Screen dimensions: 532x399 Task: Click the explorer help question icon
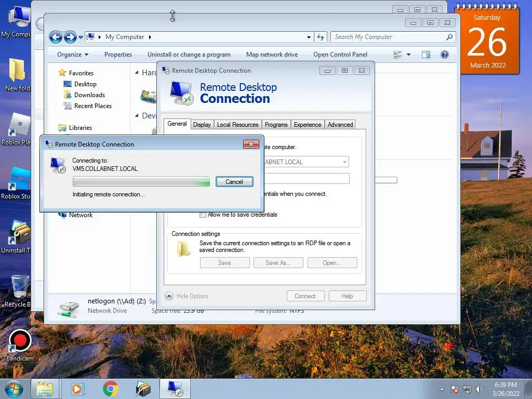point(445,54)
